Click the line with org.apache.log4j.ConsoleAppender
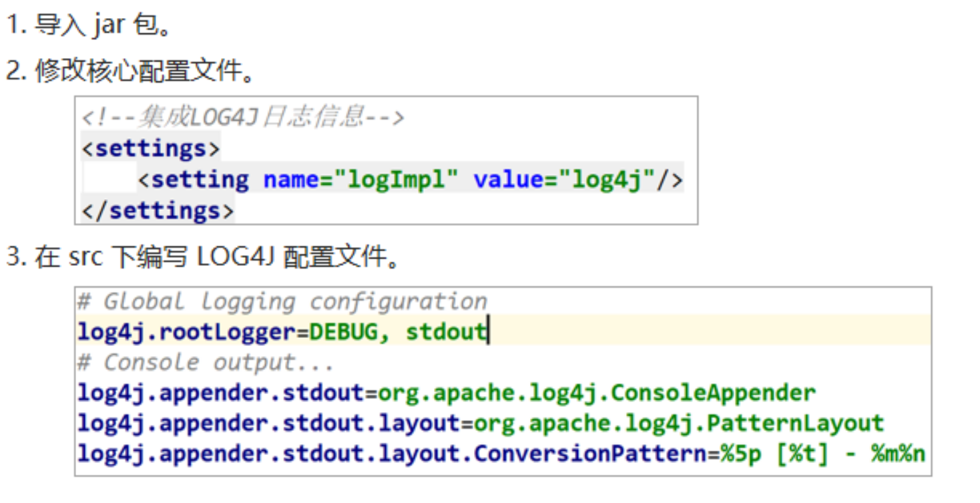This screenshot has width=980, height=503. click(x=447, y=393)
